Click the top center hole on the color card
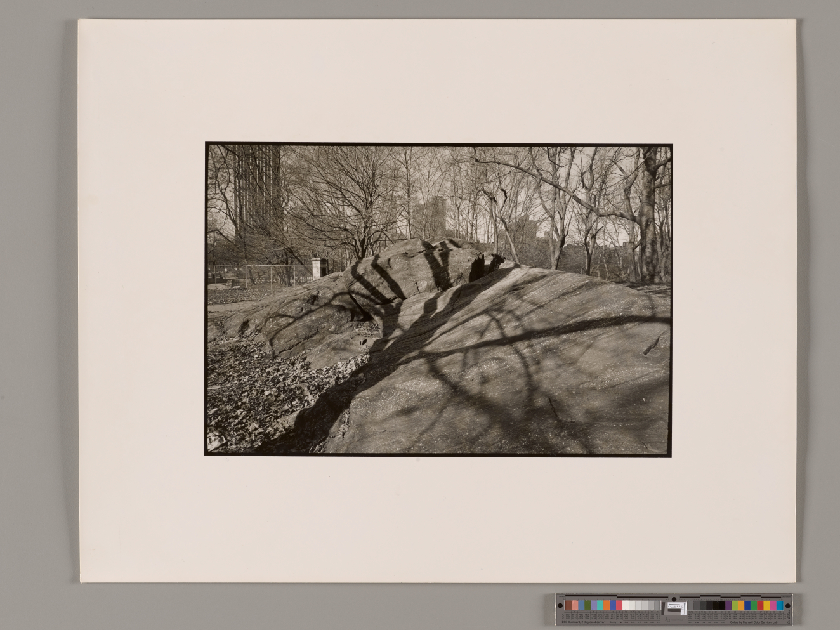The image size is (840, 630). click(674, 599)
